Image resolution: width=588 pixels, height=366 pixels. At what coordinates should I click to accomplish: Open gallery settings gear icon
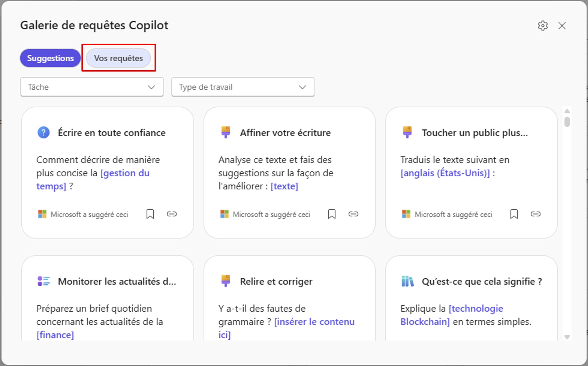(543, 26)
